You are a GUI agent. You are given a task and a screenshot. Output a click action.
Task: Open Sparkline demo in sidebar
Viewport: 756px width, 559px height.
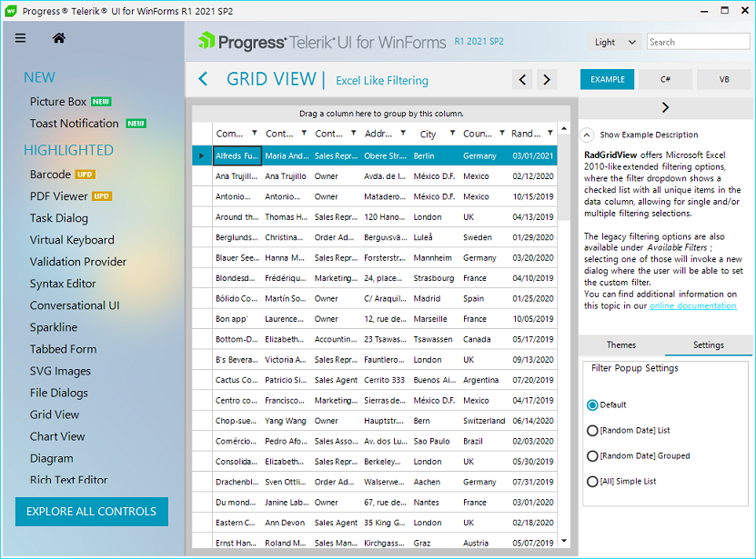coord(54,328)
